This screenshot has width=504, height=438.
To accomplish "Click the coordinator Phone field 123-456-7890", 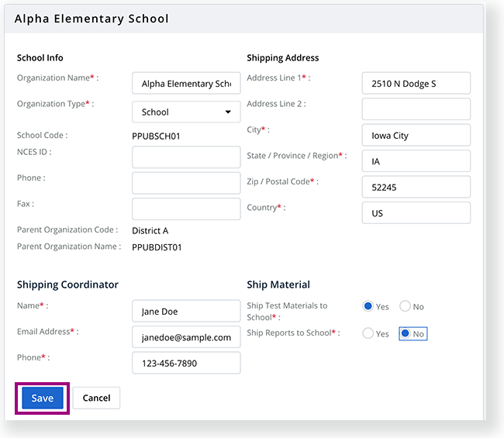I will click(x=186, y=363).
